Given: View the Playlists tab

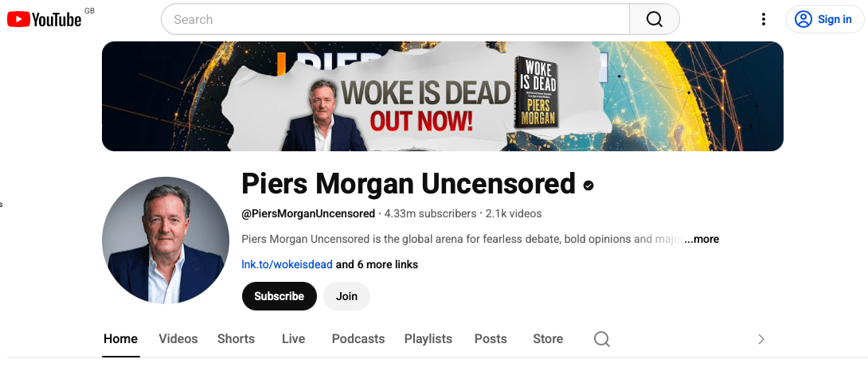Looking at the screenshot, I should click(x=428, y=339).
